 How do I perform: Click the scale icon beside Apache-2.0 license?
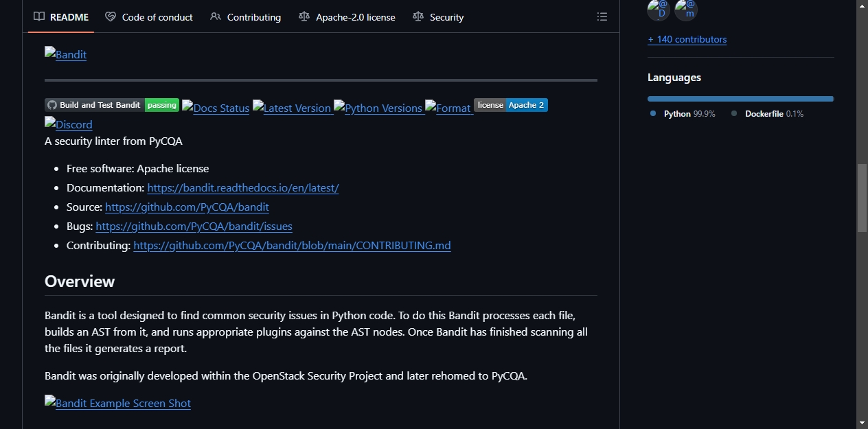pyautogui.click(x=304, y=16)
